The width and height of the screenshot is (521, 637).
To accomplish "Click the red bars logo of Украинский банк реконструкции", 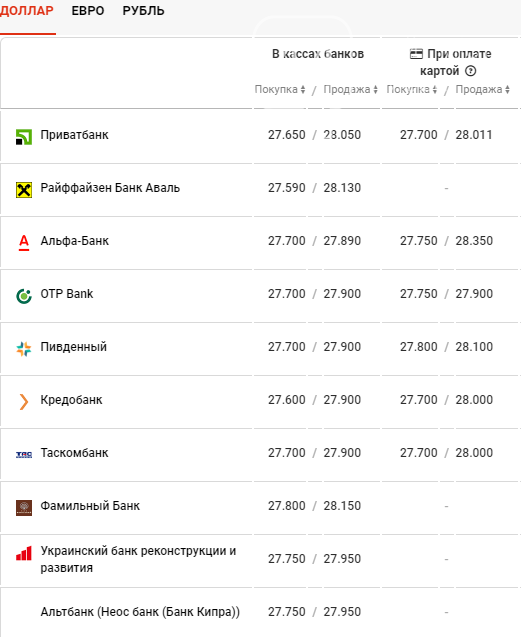I will (24, 553).
